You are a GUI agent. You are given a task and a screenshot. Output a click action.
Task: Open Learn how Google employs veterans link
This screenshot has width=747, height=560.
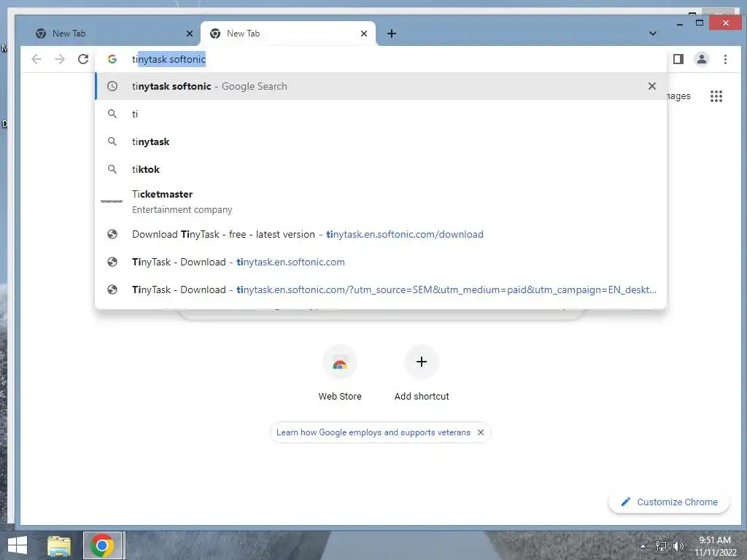(373, 432)
